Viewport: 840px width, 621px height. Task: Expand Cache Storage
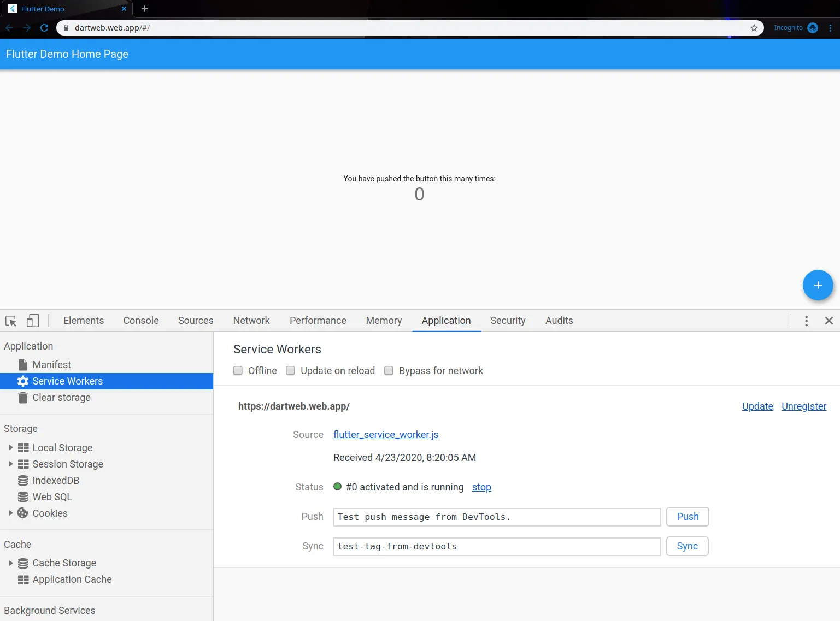pyautogui.click(x=10, y=563)
